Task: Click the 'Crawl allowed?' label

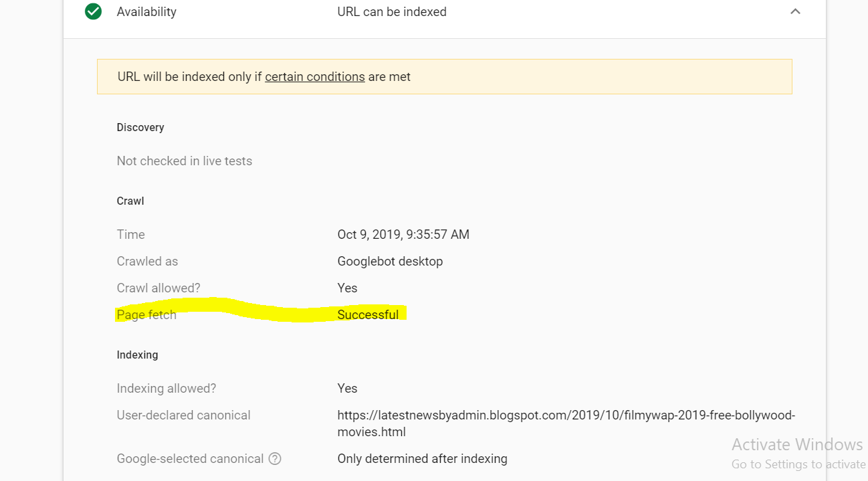Action: [158, 288]
